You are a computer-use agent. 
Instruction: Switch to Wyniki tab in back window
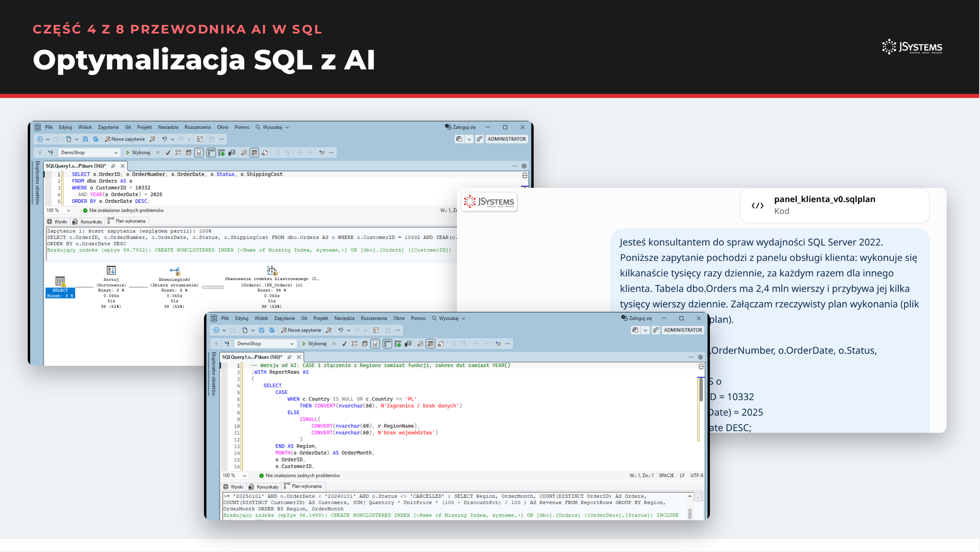[x=57, y=222]
